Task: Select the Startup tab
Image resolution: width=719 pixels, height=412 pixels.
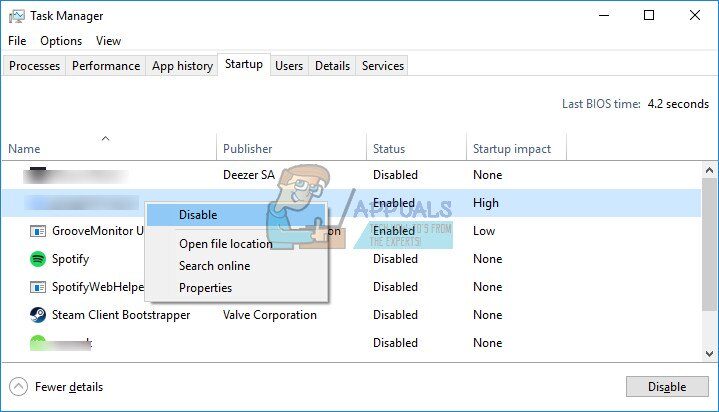Action: [243, 64]
